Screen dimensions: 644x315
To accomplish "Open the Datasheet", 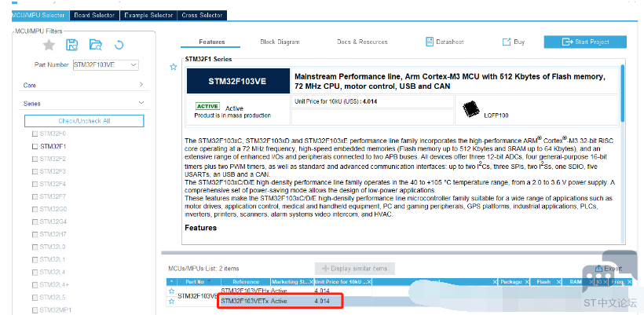I will pyautogui.click(x=445, y=42).
